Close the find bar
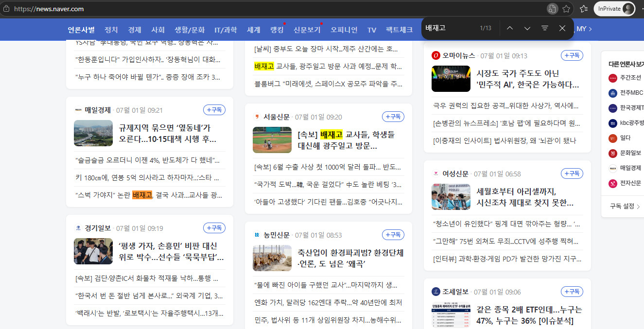This screenshot has width=644, height=329. pos(562,28)
